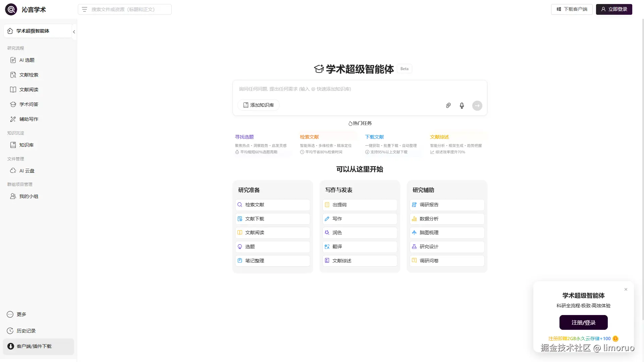Screen dimensions: 644x362
Task: Collapse the sidebar with the chevron
Action: (74, 32)
